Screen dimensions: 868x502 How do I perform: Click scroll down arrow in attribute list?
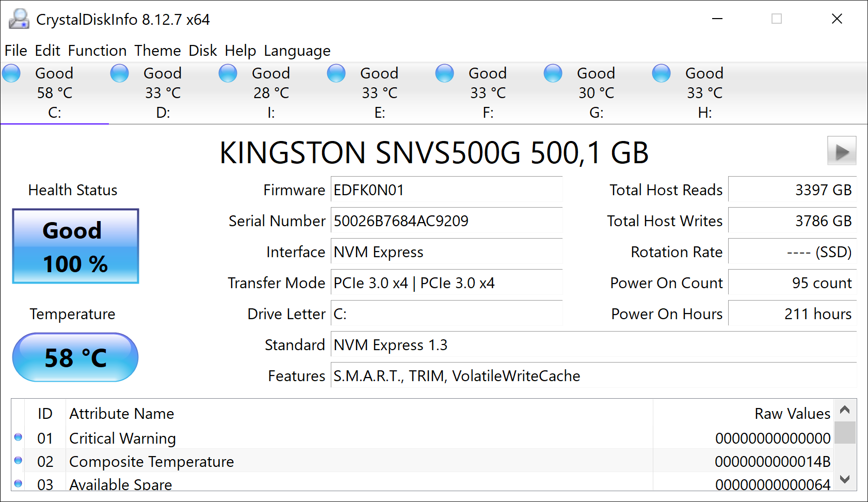pyautogui.click(x=845, y=479)
